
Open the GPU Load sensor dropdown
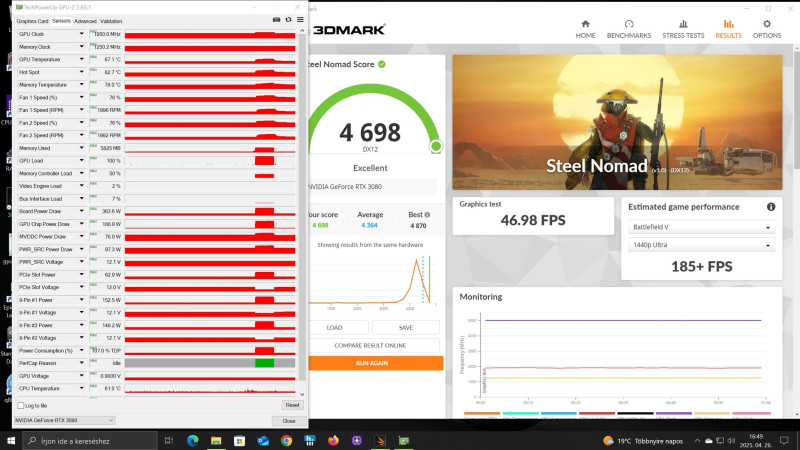pos(81,160)
